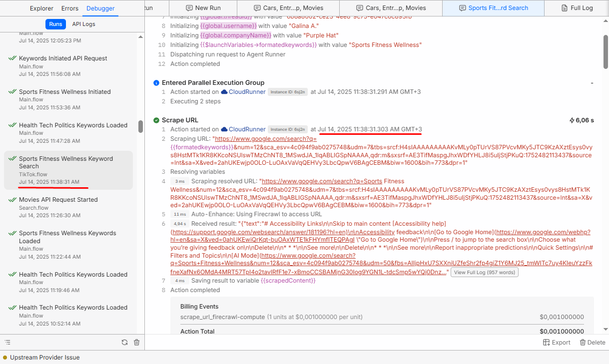The height and width of the screenshot is (364, 609).
Task: Switch to the Full Log tab
Action: pos(576,8)
